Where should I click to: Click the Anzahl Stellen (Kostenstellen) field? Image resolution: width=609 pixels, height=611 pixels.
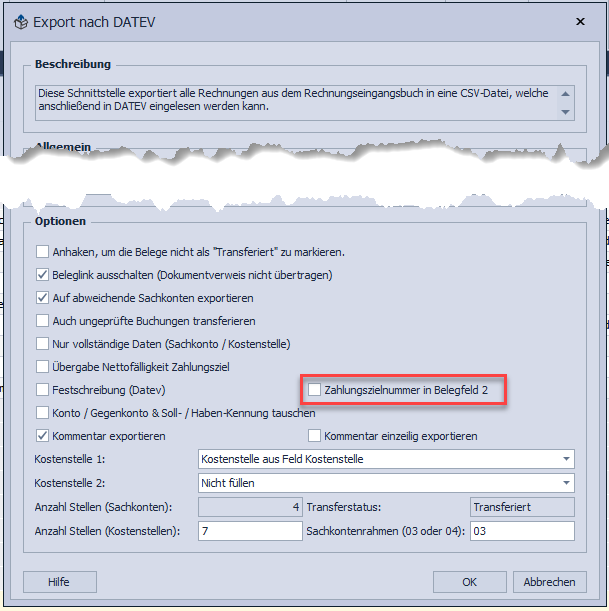(250, 531)
